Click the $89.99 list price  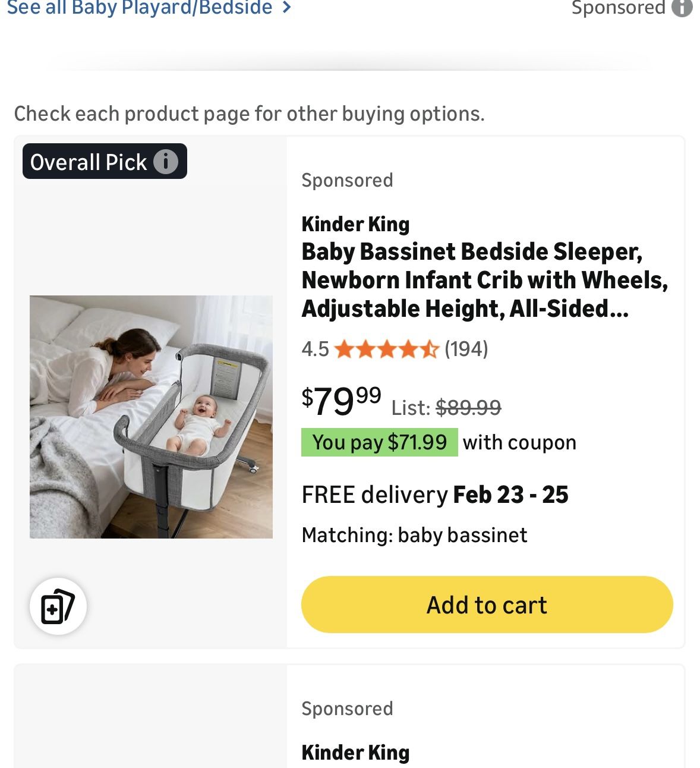(x=468, y=408)
